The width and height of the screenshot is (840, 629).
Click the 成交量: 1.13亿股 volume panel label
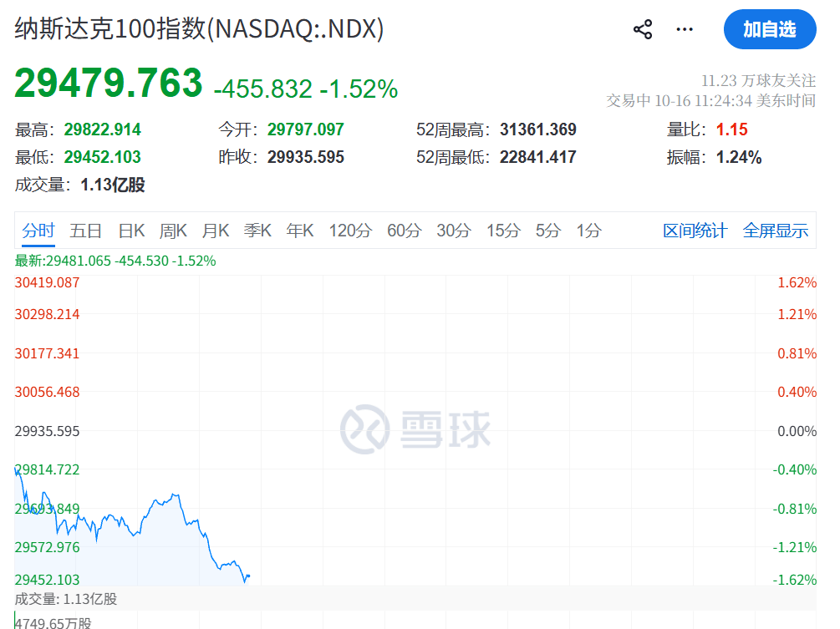(66, 599)
